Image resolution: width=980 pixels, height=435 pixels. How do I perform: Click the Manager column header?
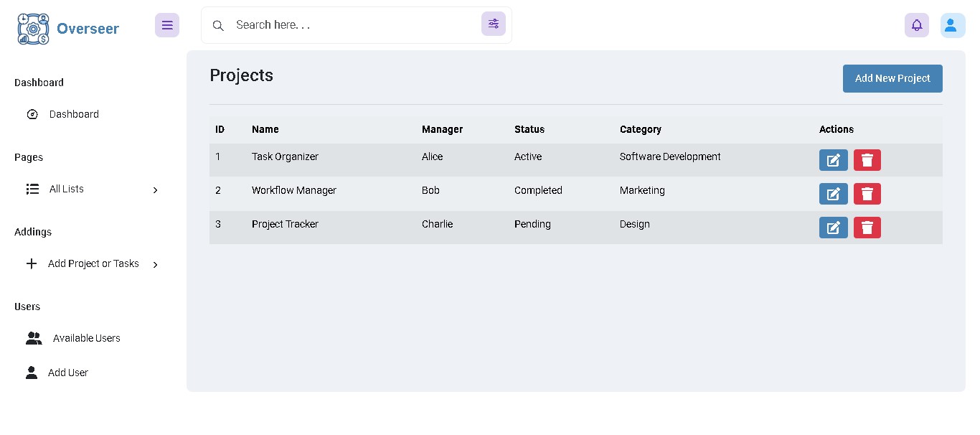pos(442,129)
